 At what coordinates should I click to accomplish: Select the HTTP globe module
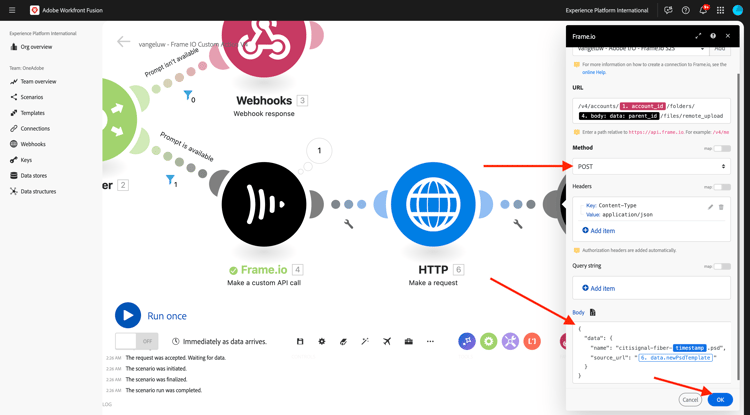click(433, 204)
